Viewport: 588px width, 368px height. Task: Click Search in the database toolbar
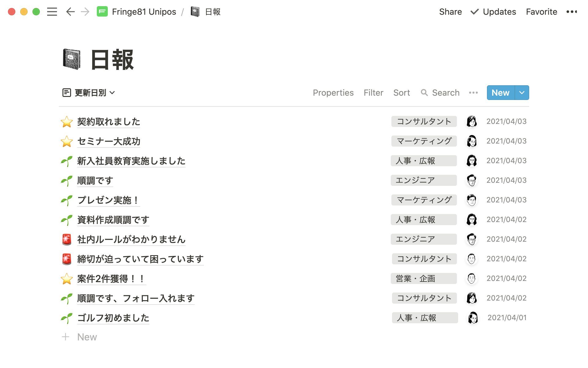pyautogui.click(x=440, y=93)
